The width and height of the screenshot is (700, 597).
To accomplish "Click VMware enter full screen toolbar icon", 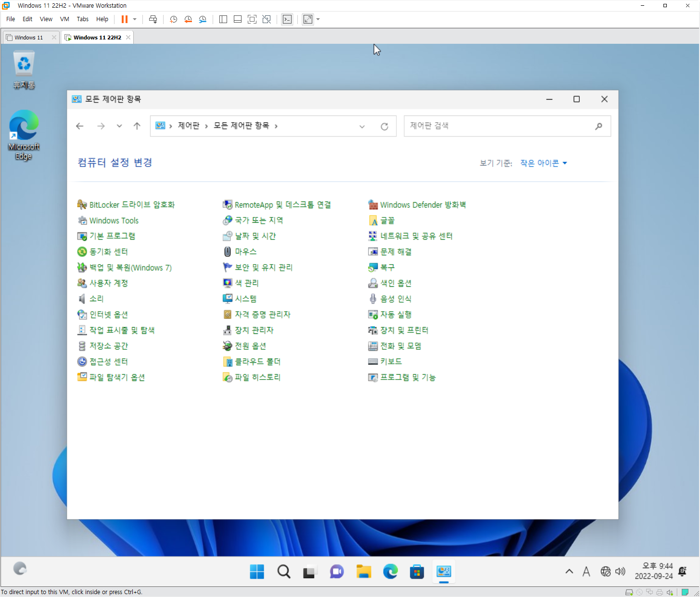I will pos(252,19).
